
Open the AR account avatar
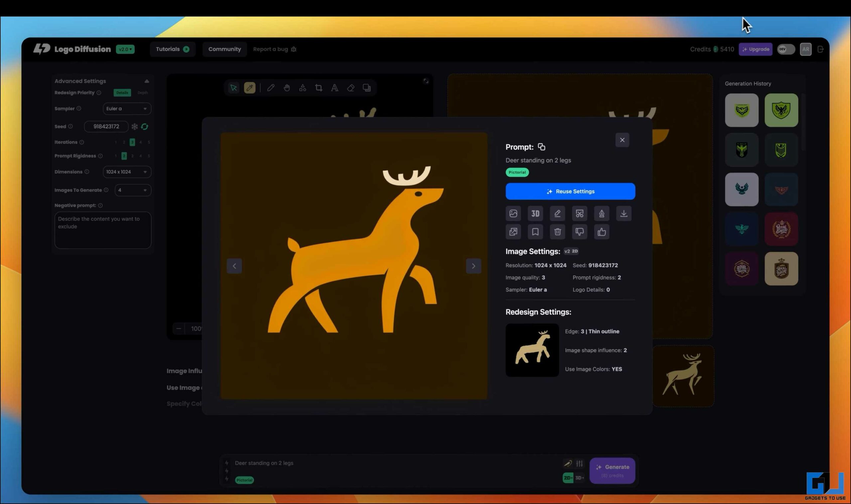[805, 49]
